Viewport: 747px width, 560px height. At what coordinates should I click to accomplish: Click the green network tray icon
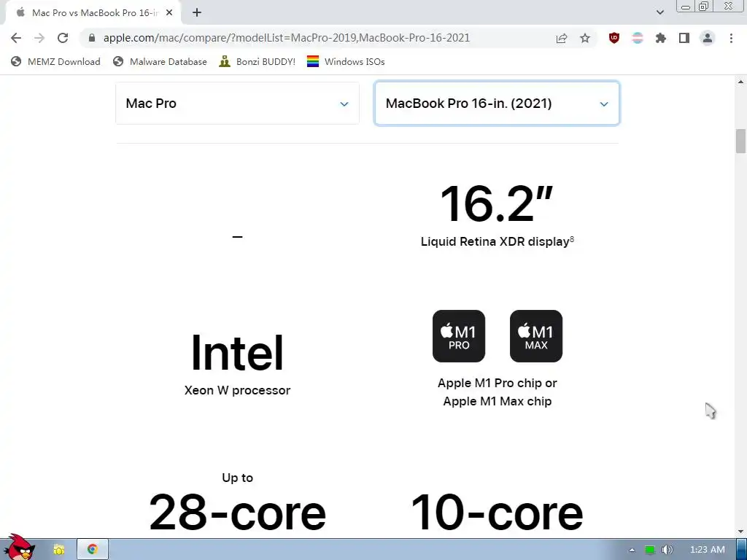[x=649, y=550]
